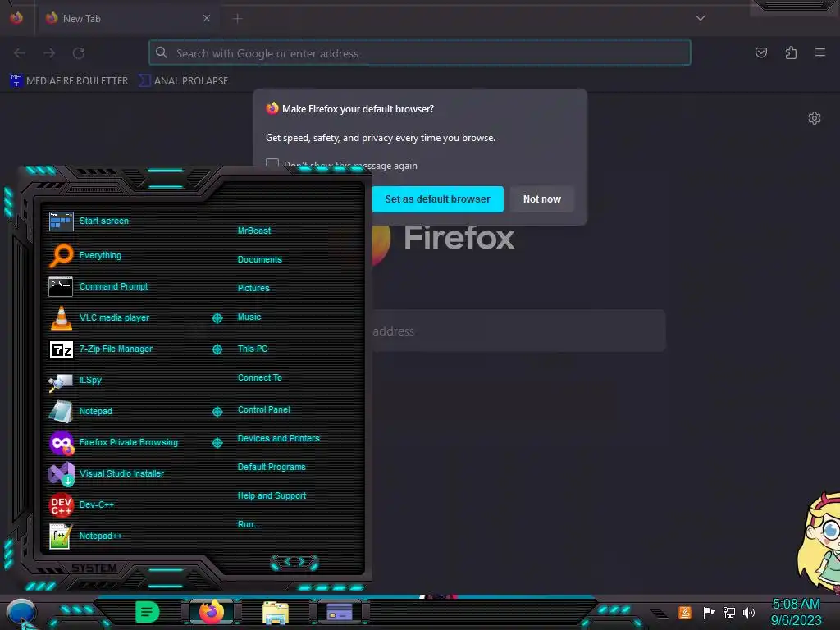Open File Explorer from taskbar
This screenshot has width=840, height=630.
(276, 613)
